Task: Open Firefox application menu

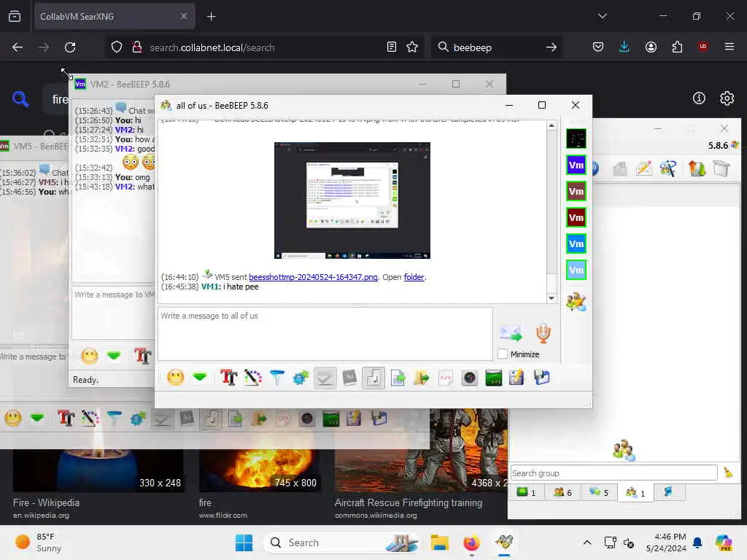Action: tap(729, 47)
